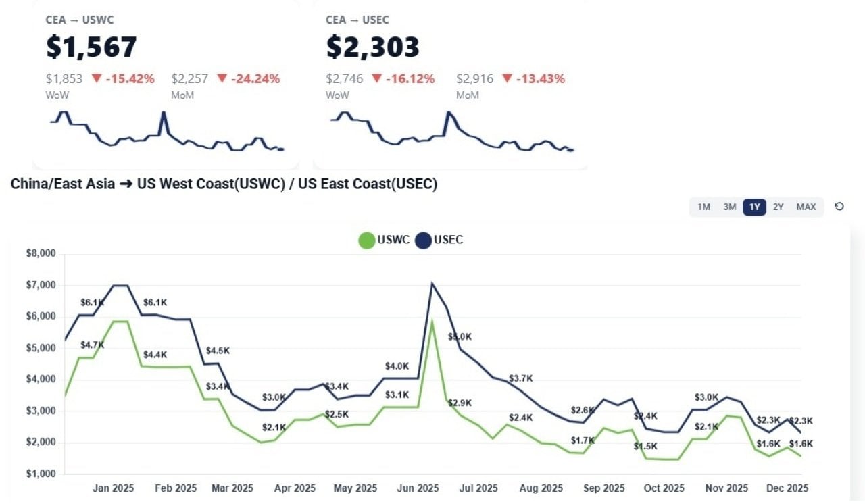The height and width of the screenshot is (504, 865).
Task: Click the WoW decline triangle on USEC card
Action: (x=375, y=78)
